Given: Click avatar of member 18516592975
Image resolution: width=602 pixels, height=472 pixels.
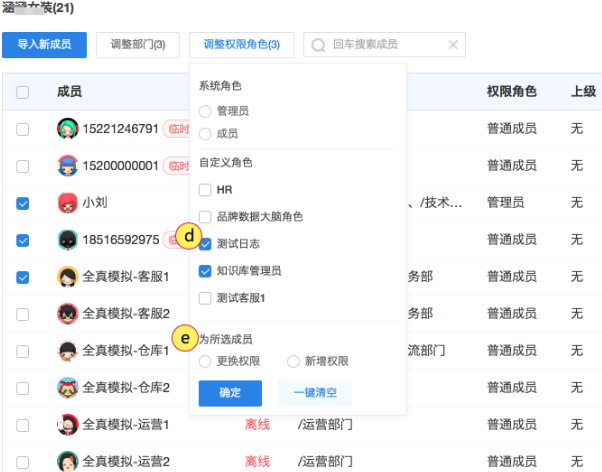Looking at the screenshot, I should click(67, 240).
